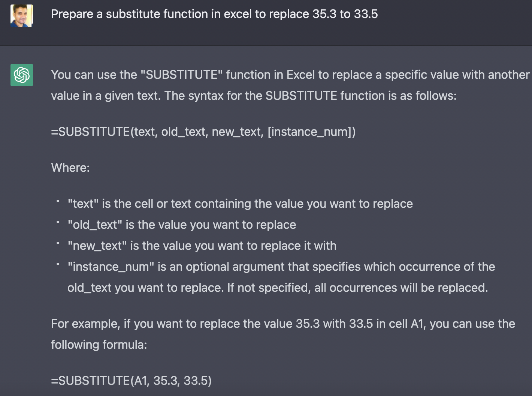Click the bullet describing "old_text" argument
Viewport: 532px width, 396px height.
pos(182,225)
